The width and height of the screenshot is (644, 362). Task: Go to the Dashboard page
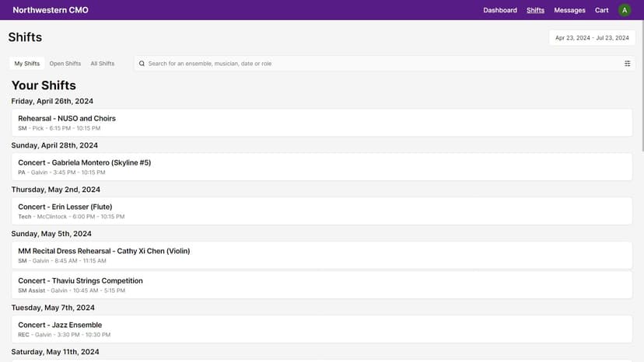point(500,10)
